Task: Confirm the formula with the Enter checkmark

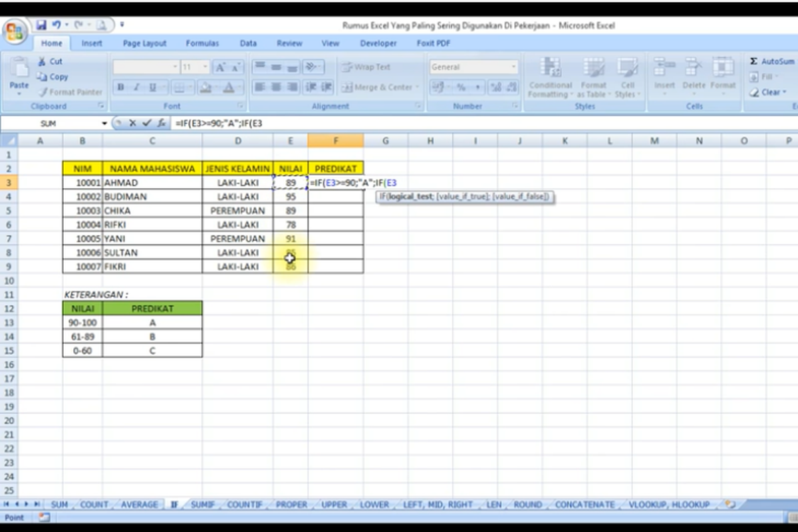Action: (145, 123)
